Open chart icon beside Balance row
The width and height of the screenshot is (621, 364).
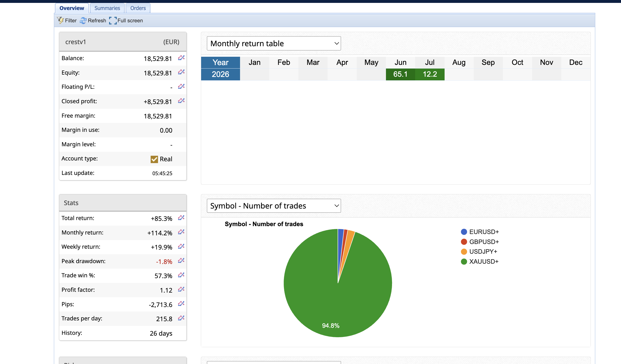pyautogui.click(x=181, y=58)
